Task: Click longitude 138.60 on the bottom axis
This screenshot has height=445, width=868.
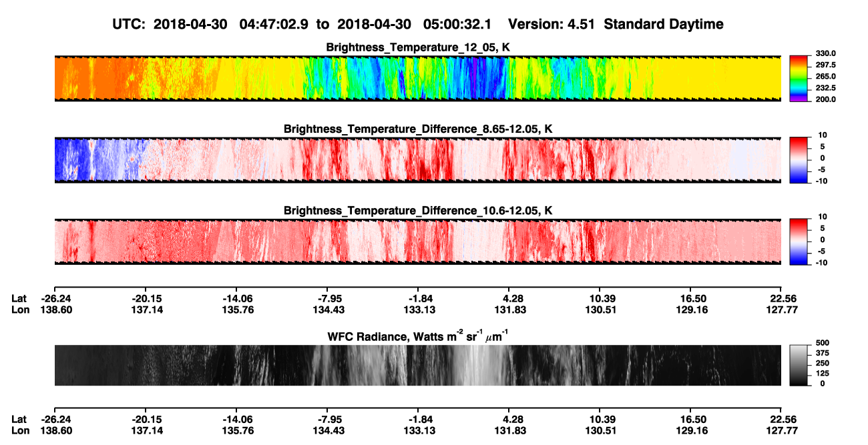Action: tap(55, 430)
